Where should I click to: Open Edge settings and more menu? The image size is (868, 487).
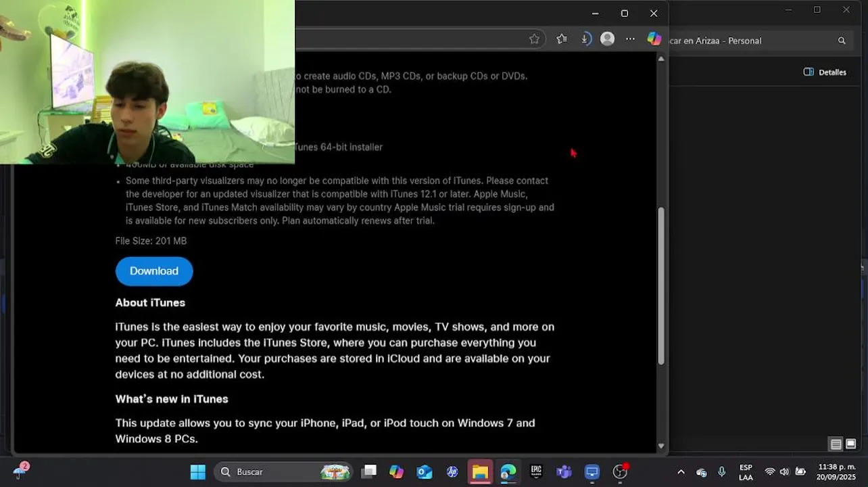[630, 39]
